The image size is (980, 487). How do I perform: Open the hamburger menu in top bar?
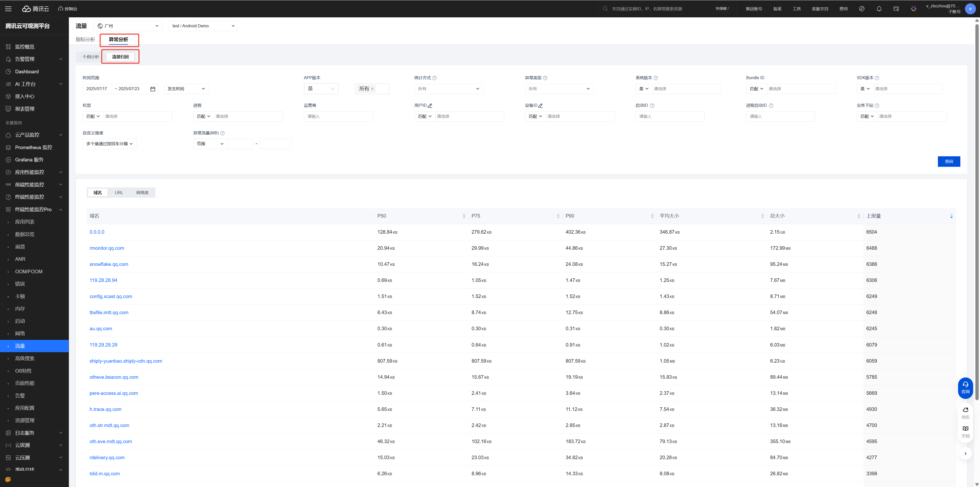coord(8,9)
